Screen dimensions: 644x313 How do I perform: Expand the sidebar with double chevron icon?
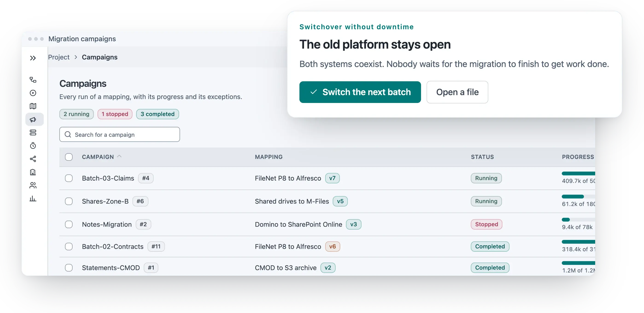[33, 58]
